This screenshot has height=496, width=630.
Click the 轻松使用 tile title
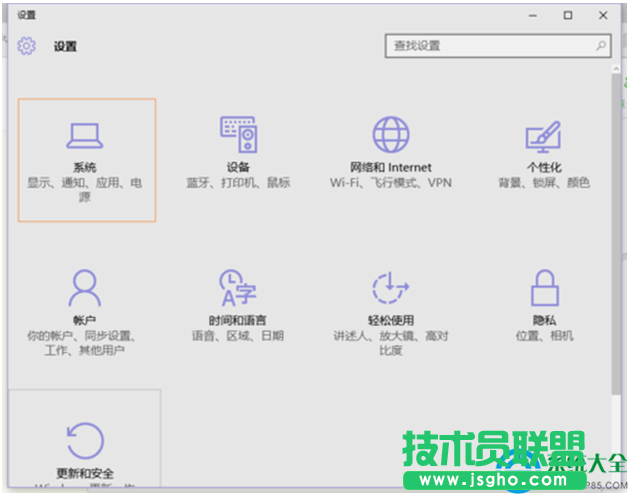coord(391,320)
